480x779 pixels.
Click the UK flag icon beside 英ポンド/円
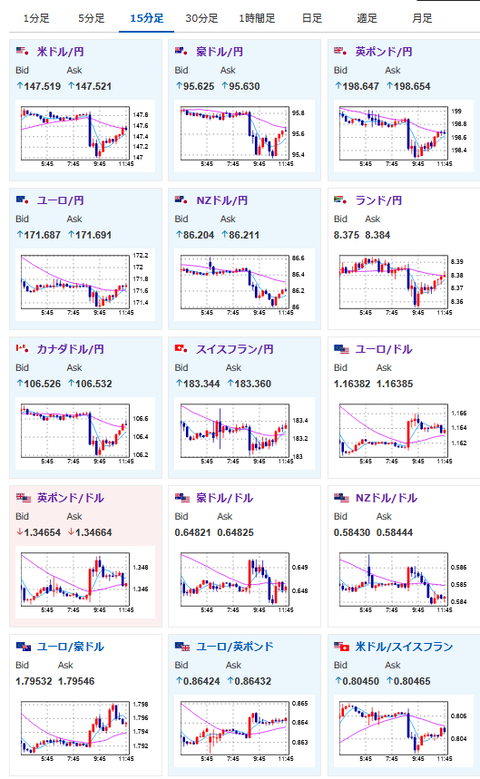pos(340,51)
